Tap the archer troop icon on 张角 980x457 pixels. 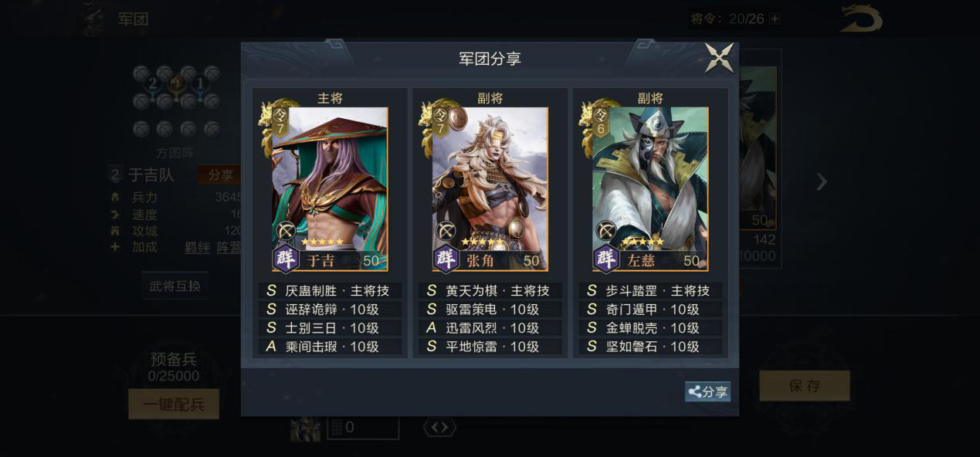(x=446, y=231)
